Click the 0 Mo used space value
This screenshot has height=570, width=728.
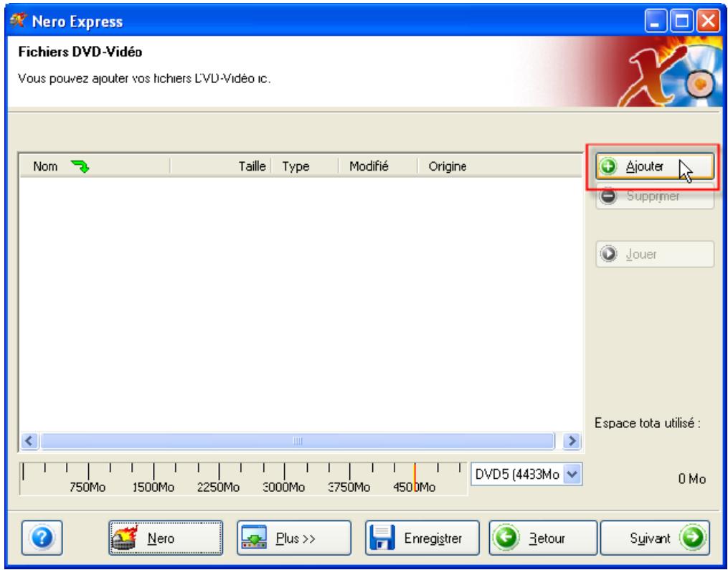pos(692,478)
